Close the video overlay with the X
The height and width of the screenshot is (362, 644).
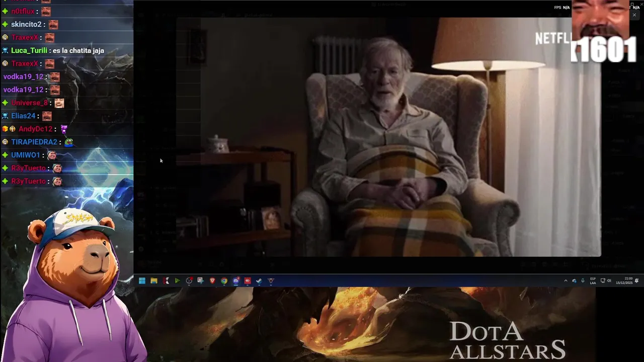(x=634, y=15)
